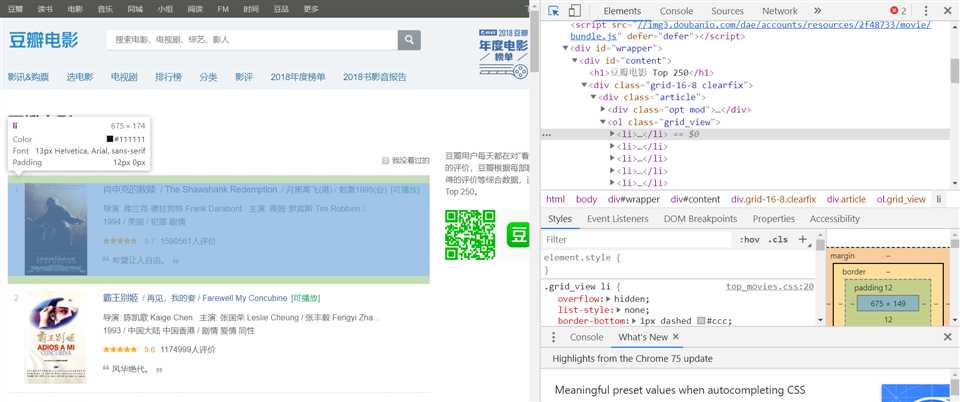Open the DOM Breakpoints tab
The width and height of the screenshot is (960, 402).
[700, 218]
